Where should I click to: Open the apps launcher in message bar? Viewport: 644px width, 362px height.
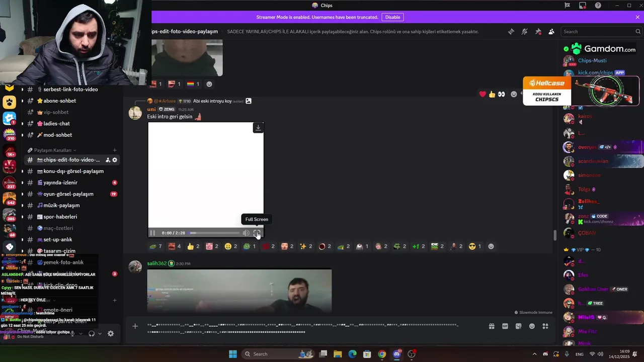(x=545, y=326)
